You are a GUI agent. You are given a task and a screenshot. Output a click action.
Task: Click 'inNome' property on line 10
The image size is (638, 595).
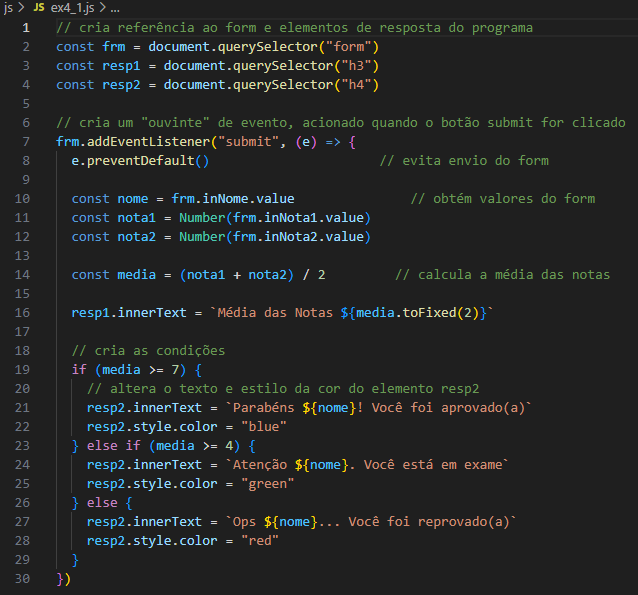point(226,199)
